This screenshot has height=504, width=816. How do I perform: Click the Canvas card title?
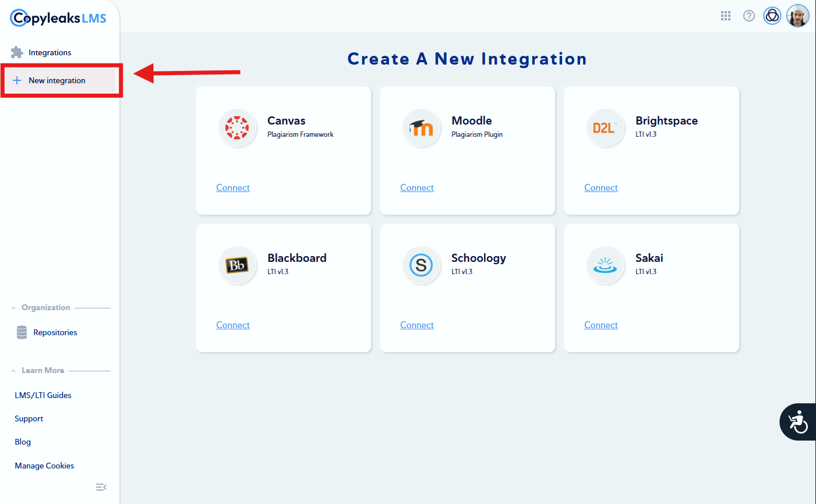[x=287, y=120]
